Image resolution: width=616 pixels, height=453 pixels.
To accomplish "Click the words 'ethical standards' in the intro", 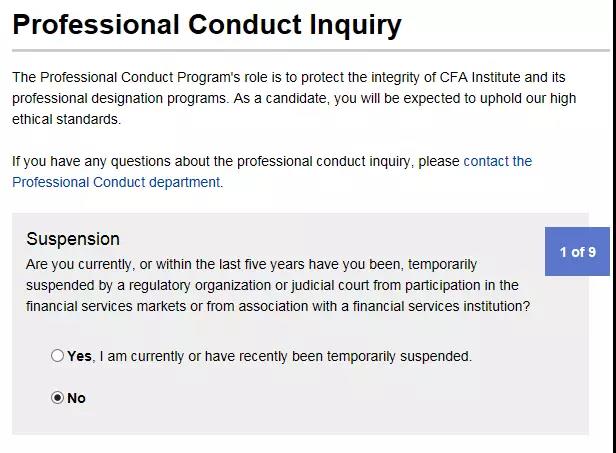I will pos(66,119).
